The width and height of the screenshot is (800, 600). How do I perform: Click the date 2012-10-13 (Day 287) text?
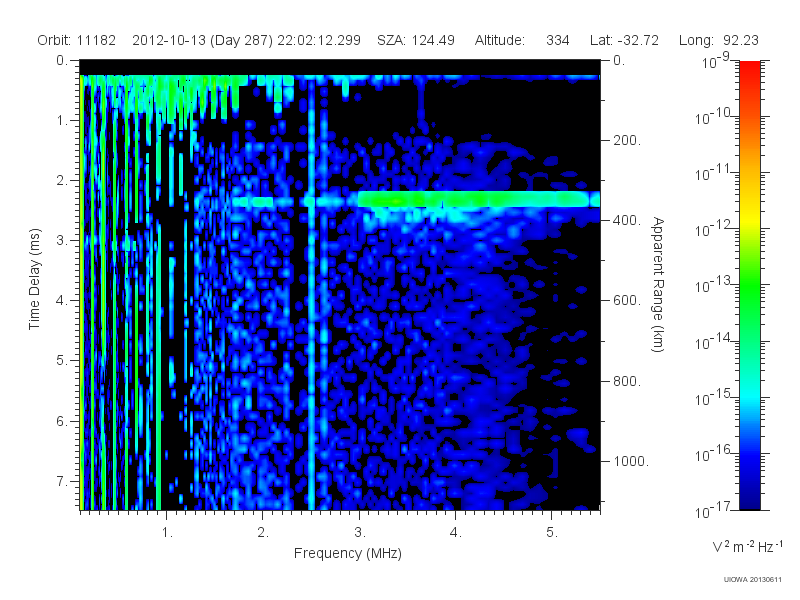coord(203,40)
